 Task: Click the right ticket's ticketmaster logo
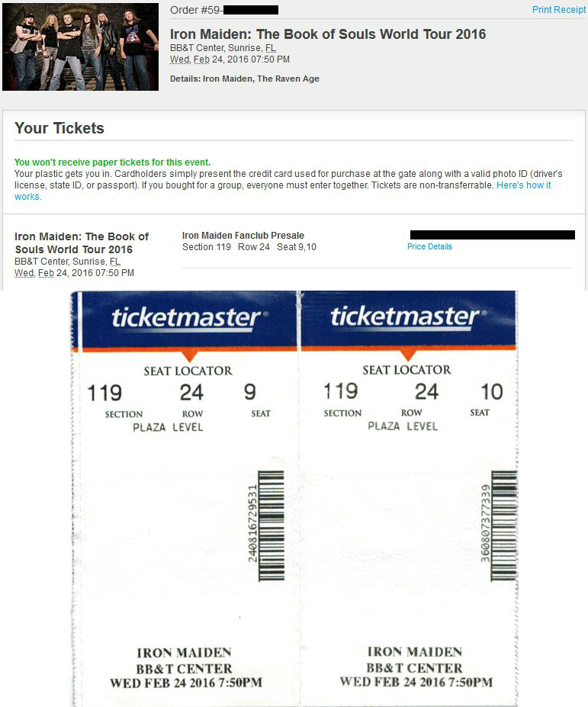click(x=409, y=317)
